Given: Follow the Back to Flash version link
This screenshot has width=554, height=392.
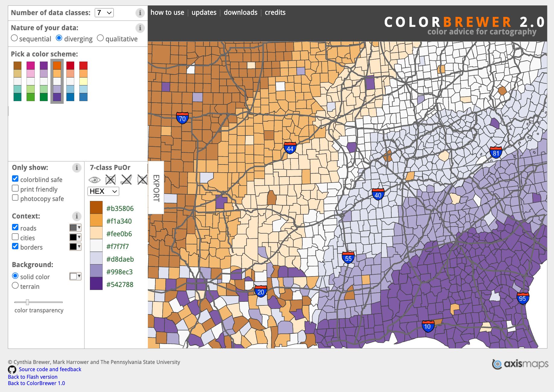Looking at the screenshot, I should (32, 377).
